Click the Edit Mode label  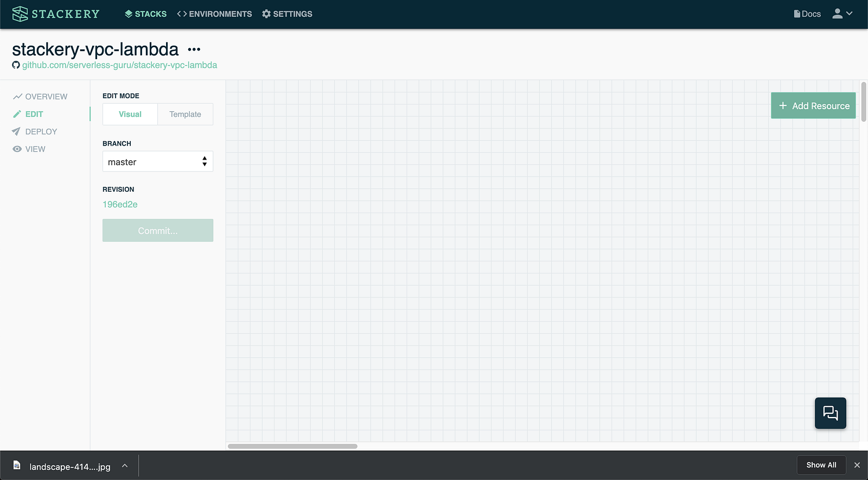[x=121, y=96]
